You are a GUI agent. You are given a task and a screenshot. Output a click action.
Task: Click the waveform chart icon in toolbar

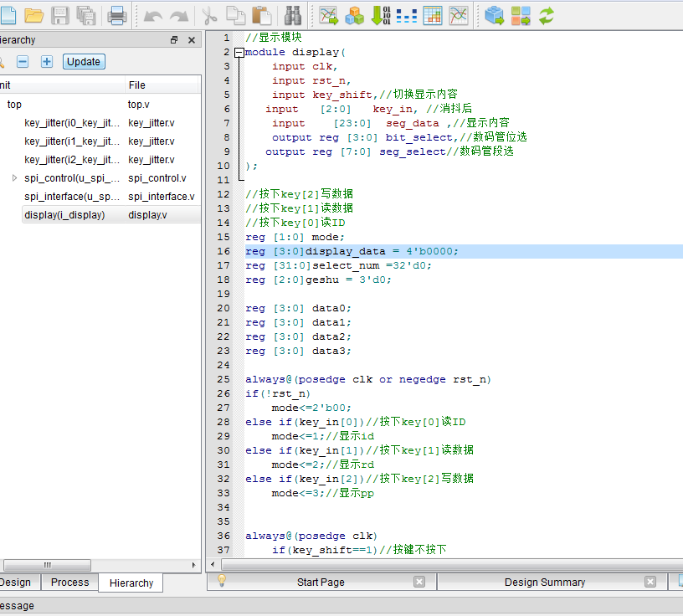click(458, 15)
